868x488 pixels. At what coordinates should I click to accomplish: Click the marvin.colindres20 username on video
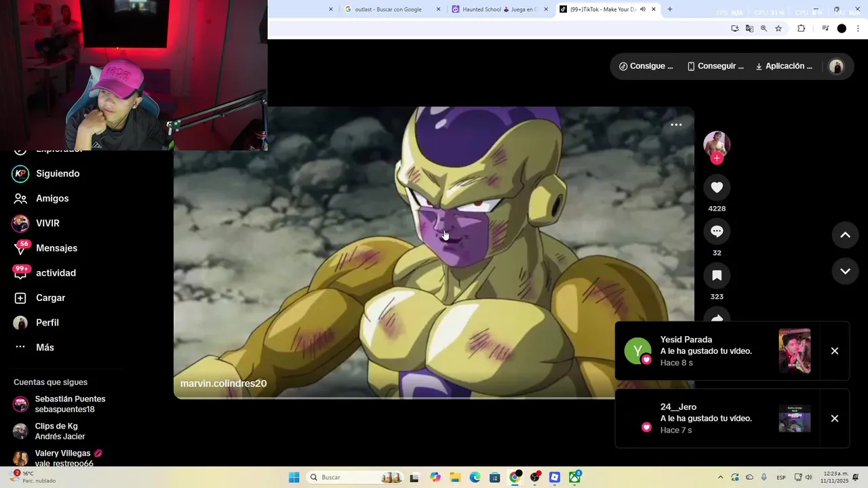pyautogui.click(x=223, y=384)
